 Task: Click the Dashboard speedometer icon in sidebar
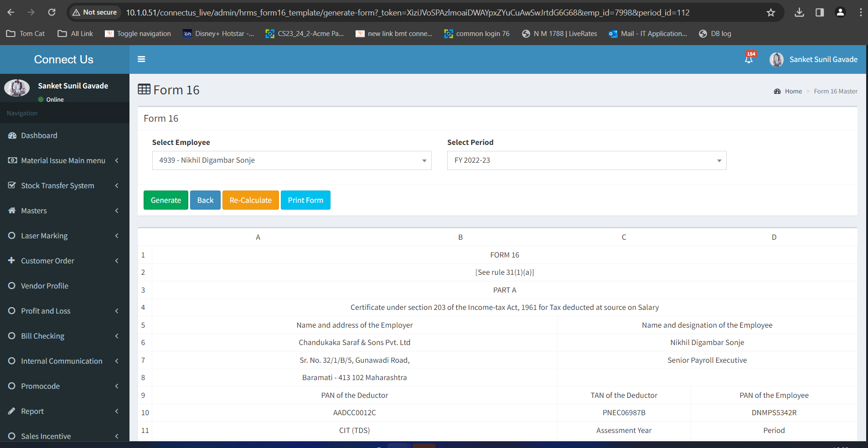tap(12, 135)
